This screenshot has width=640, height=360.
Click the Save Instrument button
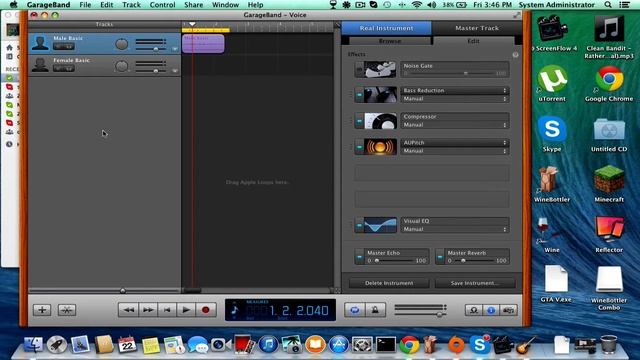point(475,283)
